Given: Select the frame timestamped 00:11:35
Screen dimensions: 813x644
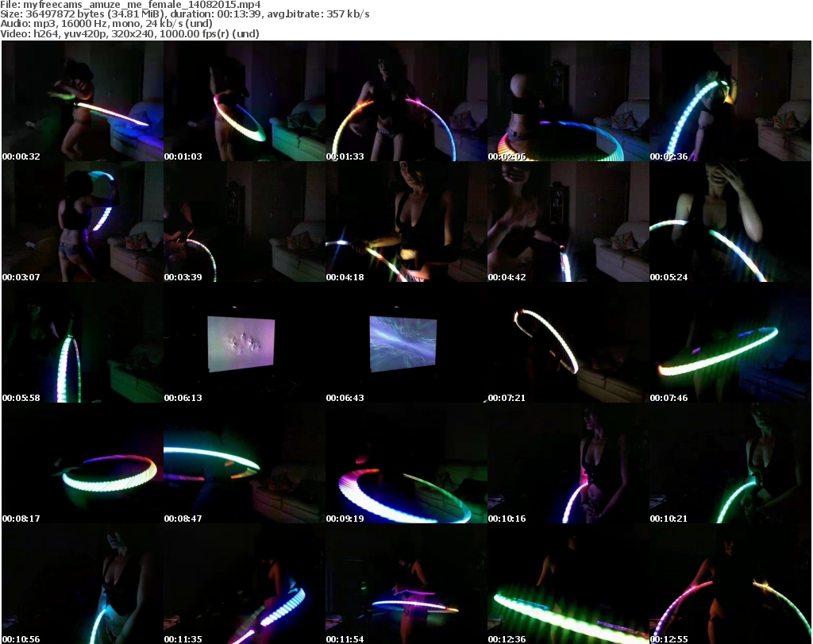Looking at the screenshot, I should coord(245,584).
